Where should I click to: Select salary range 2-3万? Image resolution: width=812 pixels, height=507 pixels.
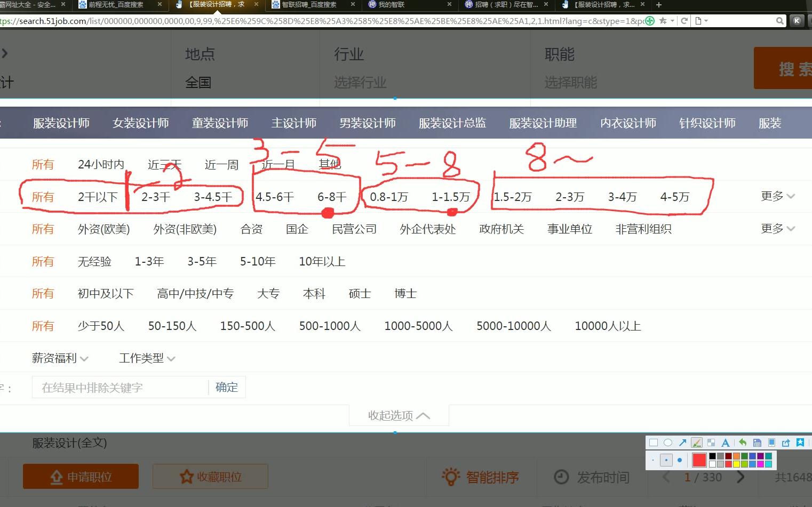tap(570, 197)
